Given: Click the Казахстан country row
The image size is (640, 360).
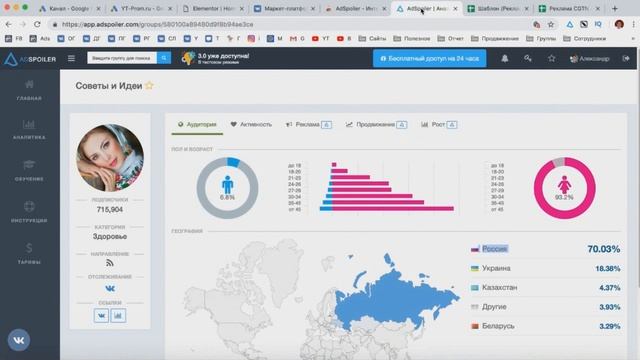Looking at the screenshot, I should point(545,288).
